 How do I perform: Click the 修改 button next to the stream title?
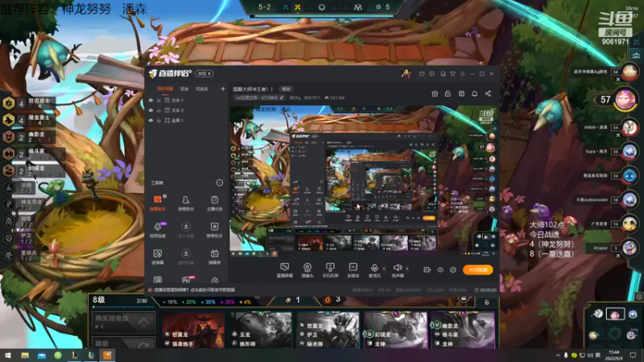pos(286,88)
